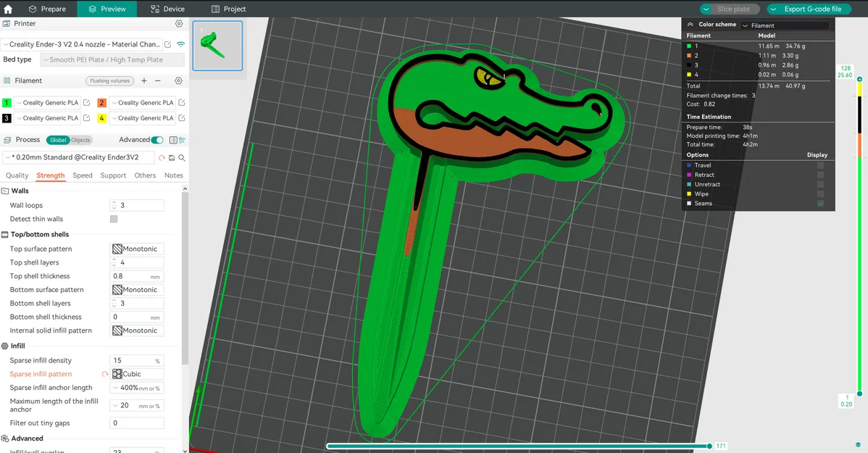This screenshot has width=868, height=453.
Task: Reset process preset changes icon
Action: [x=162, y=158]
